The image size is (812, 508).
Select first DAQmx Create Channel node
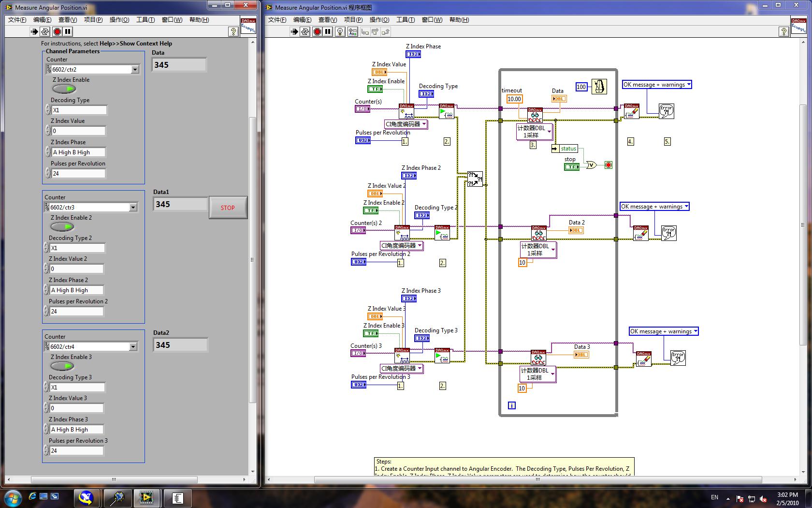[406, 111]
